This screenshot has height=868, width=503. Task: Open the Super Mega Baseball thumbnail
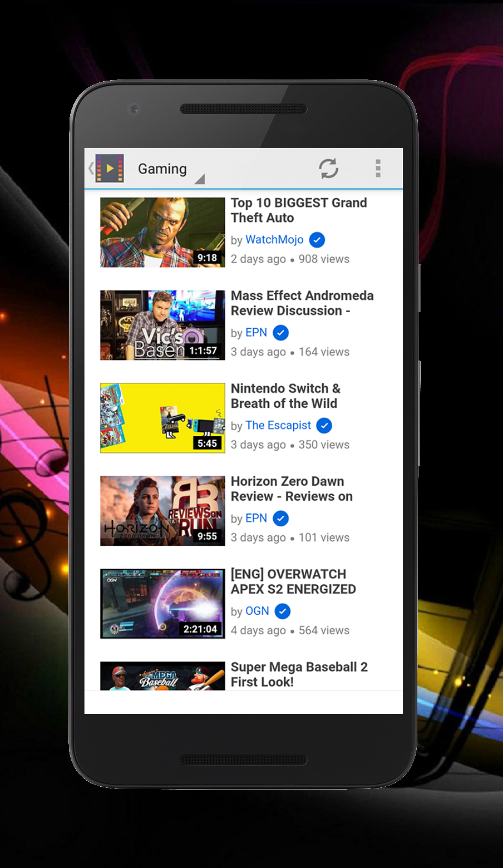pyautogui.click(x=162, y=676)
